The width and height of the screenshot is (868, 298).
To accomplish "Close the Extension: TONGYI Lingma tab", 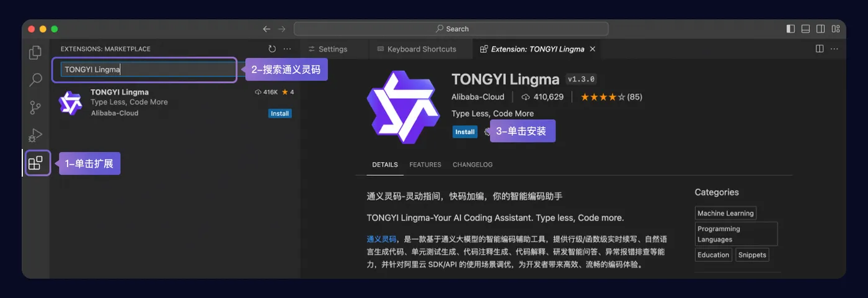I will [x=592, y=49].
